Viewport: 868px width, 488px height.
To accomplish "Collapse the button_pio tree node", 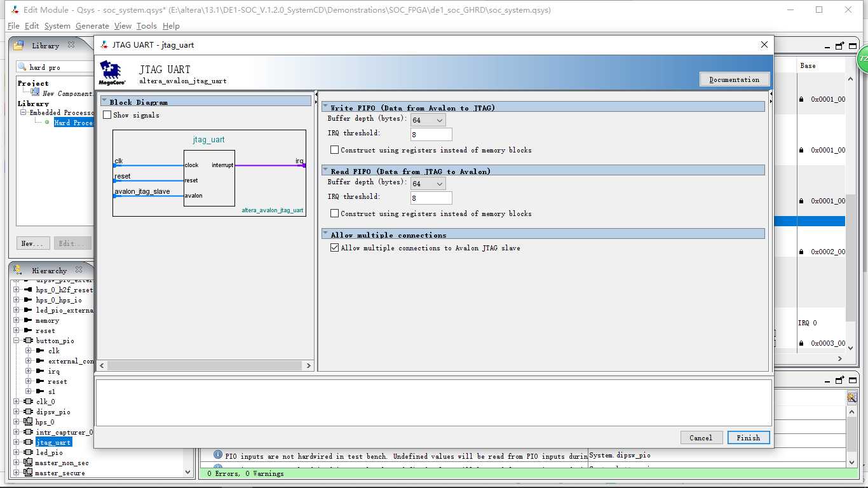I will (17, 341).
